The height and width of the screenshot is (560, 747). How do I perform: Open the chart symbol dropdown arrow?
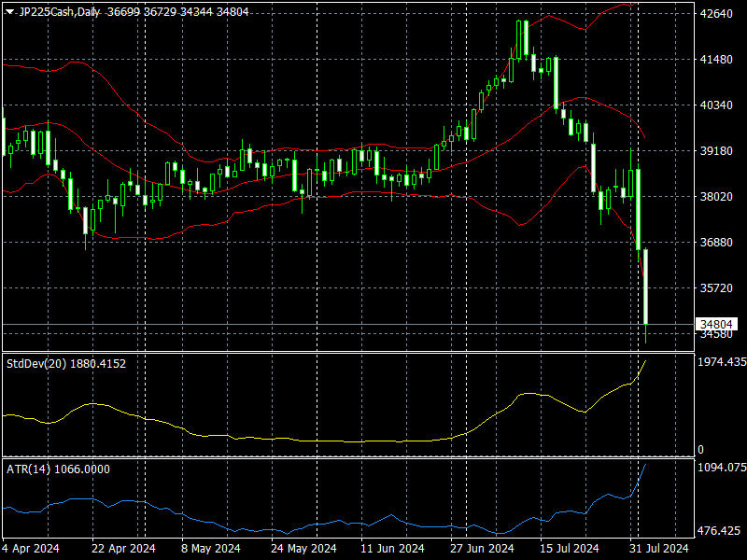[x=11, y=13]
